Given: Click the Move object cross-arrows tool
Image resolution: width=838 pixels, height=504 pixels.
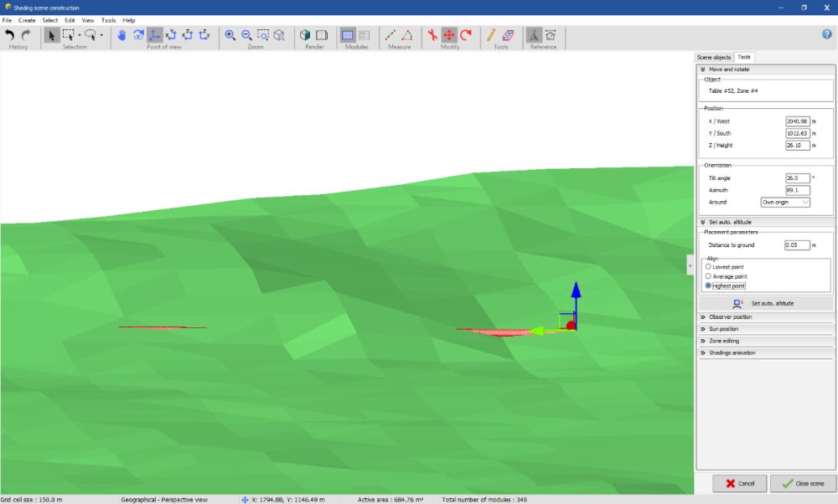Looking at the screenshot, I should 448,35.
